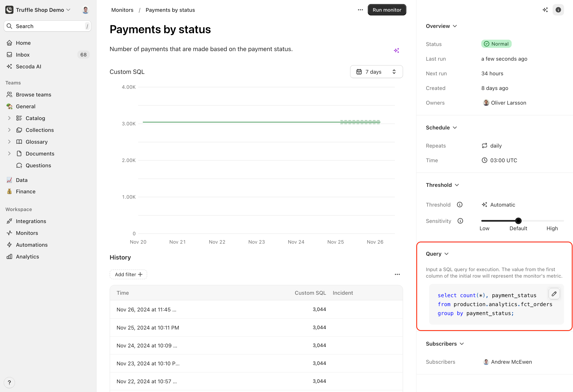Click the Sensitivity info icon
The width and height of the screenshot is (573, 392).
pyautogui.click(x=460, y=221)
